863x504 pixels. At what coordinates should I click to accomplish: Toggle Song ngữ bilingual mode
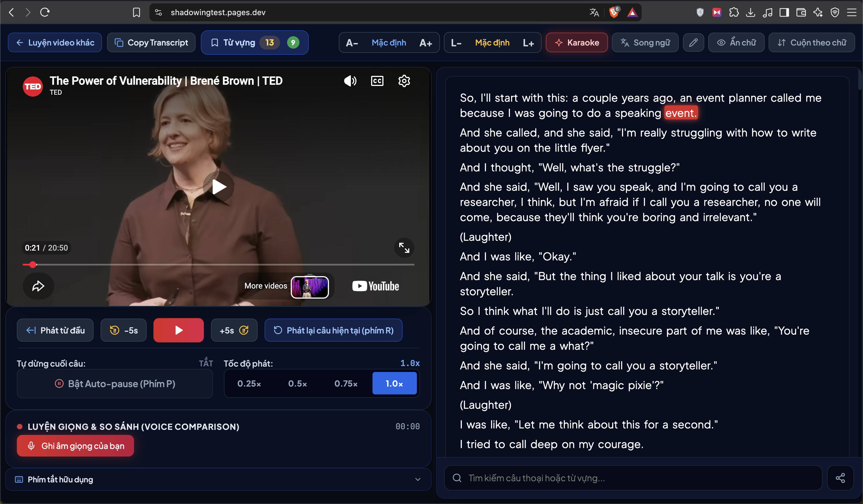point(645,42)
